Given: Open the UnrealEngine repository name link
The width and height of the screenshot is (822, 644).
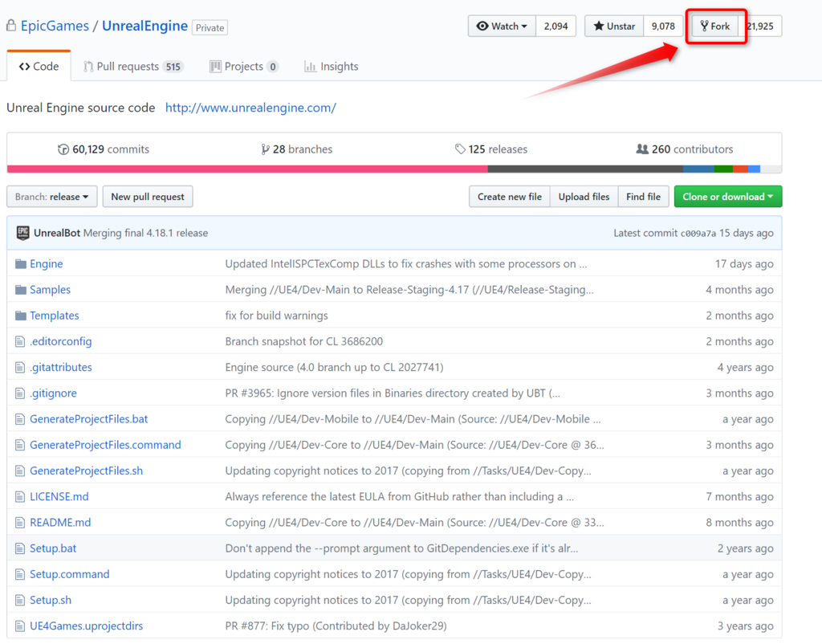Looking at the screenshot, I should click(x=144, y=26).
